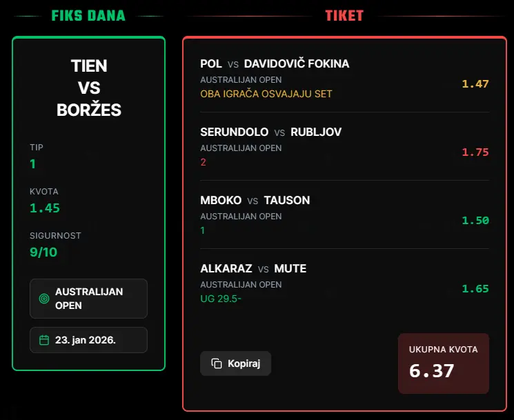Click the target icon beside Australijan Open
514x420 pixels.
[x=44, y=299]
